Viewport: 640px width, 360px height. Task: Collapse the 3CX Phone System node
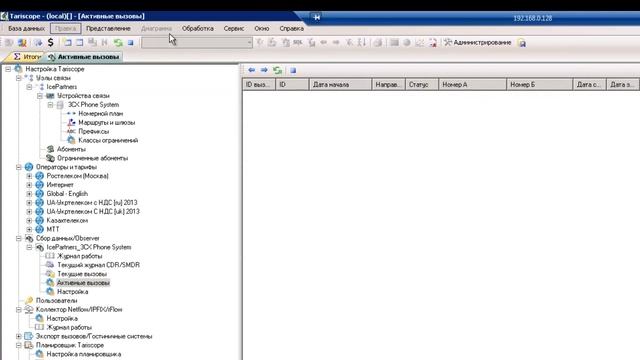pyautogui.click(x=51, y=105)
